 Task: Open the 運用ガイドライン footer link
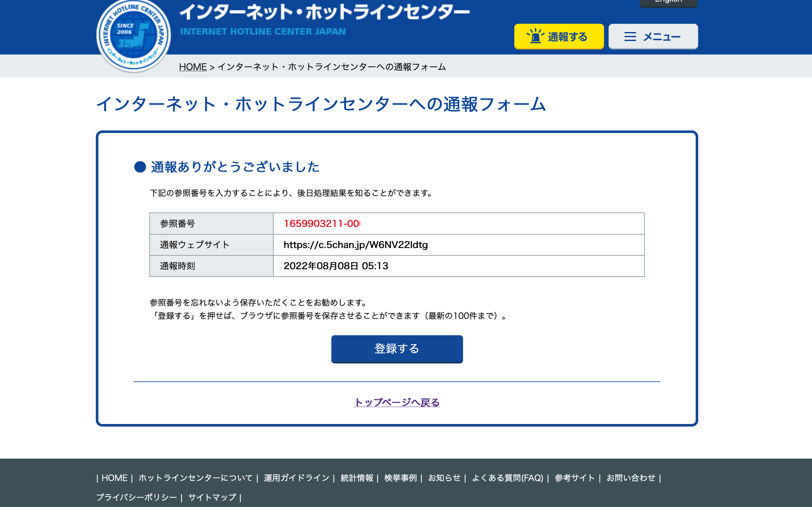(296, 478)
